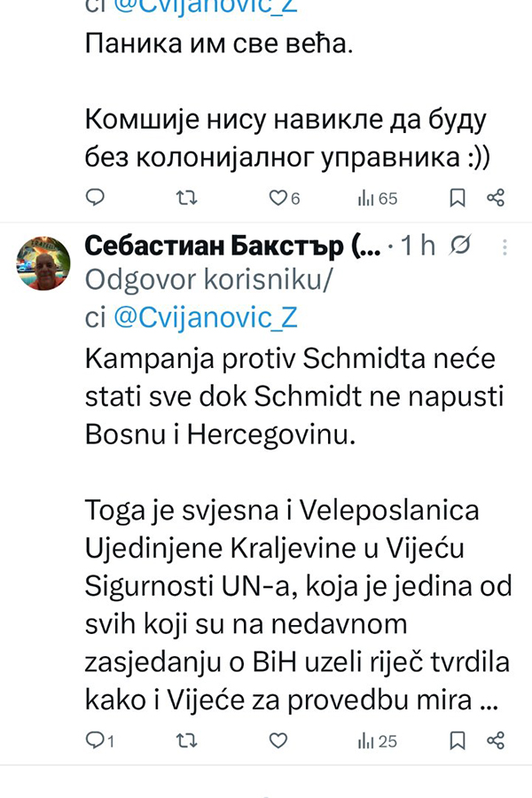View analytics showing 25 views
The image size is (532, 798).
pyautogui.click(x=377, y=740)
